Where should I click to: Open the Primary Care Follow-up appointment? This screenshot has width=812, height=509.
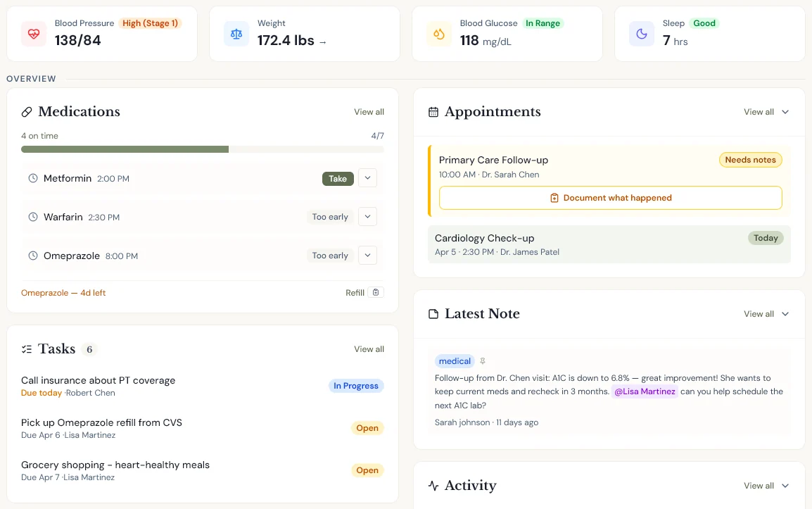[493, 161]
